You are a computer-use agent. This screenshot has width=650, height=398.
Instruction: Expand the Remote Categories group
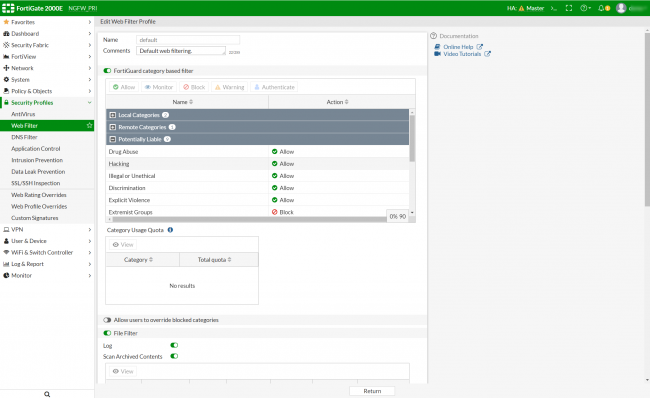112,127
